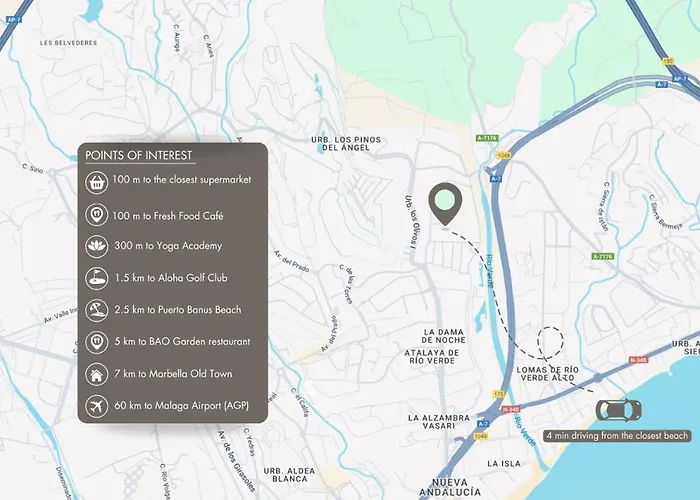Select the Puerto Banus Beach umbrella icon
700x500 pixels.
point(97,309)
